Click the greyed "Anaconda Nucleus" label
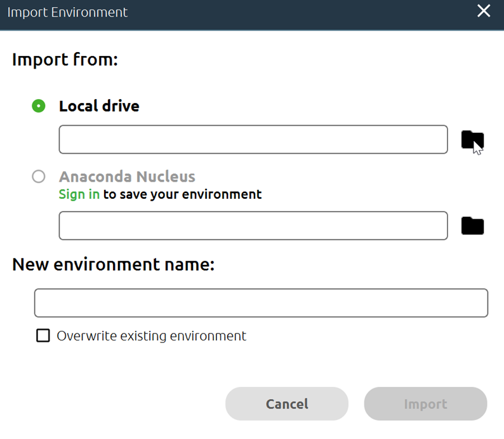Screen dimensions: 504x439 (x=127, y=177)
